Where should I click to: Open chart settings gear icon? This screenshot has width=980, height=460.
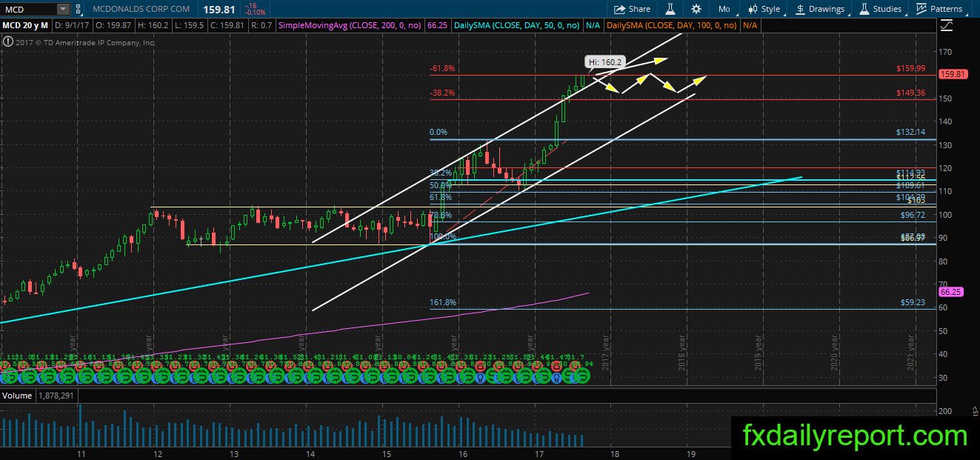(696, 9)
